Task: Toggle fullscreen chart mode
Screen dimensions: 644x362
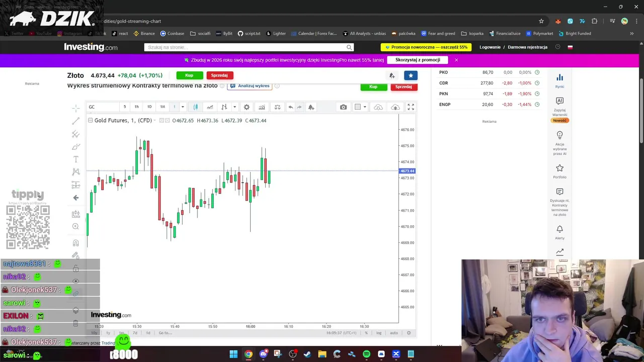Action: (411, 107)
